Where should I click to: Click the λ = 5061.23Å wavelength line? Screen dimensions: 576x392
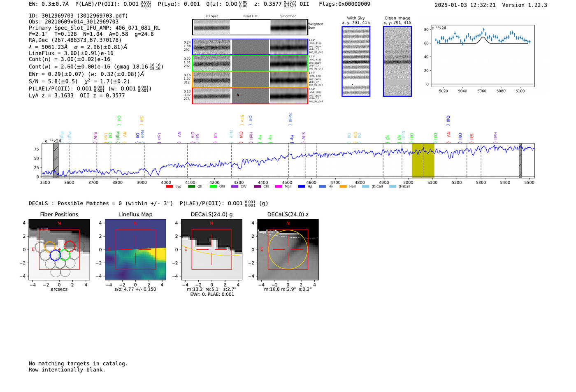click(x=78, y=47)
